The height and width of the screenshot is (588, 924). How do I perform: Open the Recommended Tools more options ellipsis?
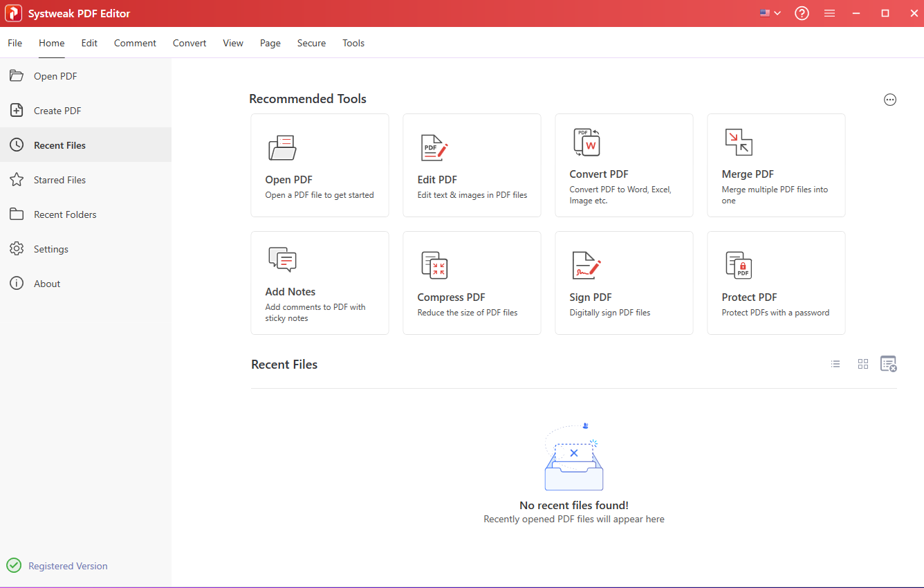[890, 100]
